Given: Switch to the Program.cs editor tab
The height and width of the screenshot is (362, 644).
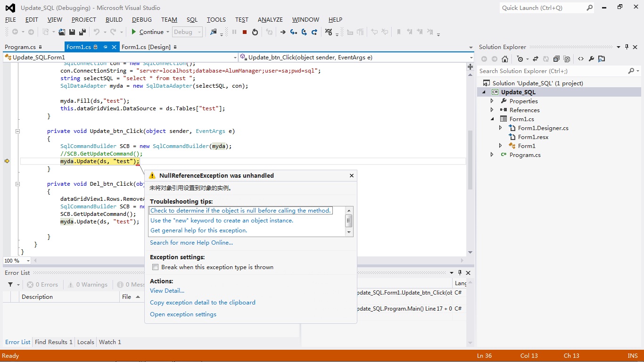Looking at the screenshot, I should pos(20,47).
